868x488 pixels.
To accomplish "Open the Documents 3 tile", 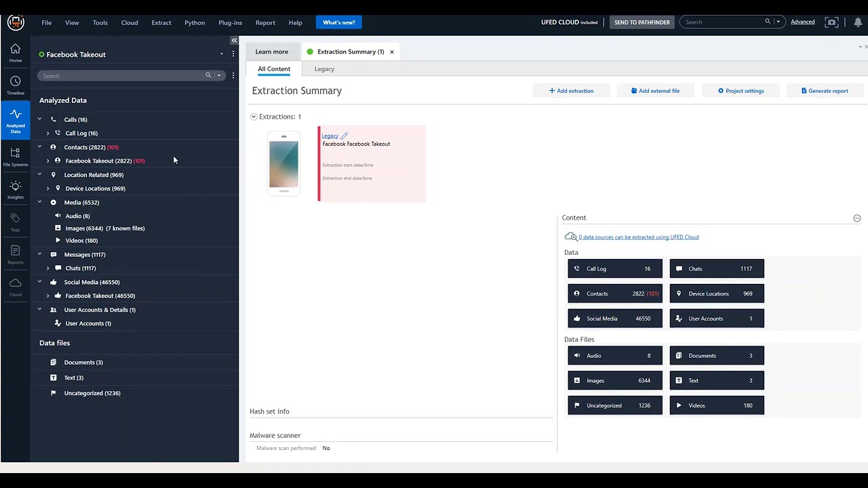I will pyautogui.click(x=717, y=356).
